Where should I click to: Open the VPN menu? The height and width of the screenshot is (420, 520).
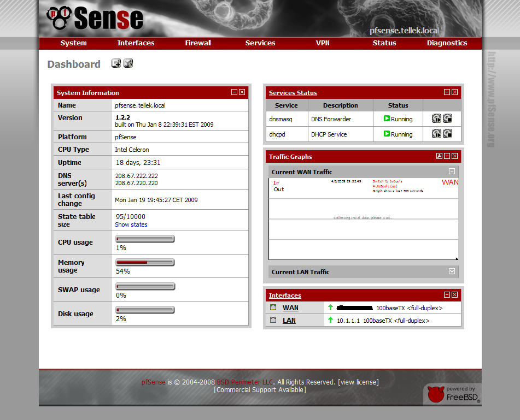(323, 43)
